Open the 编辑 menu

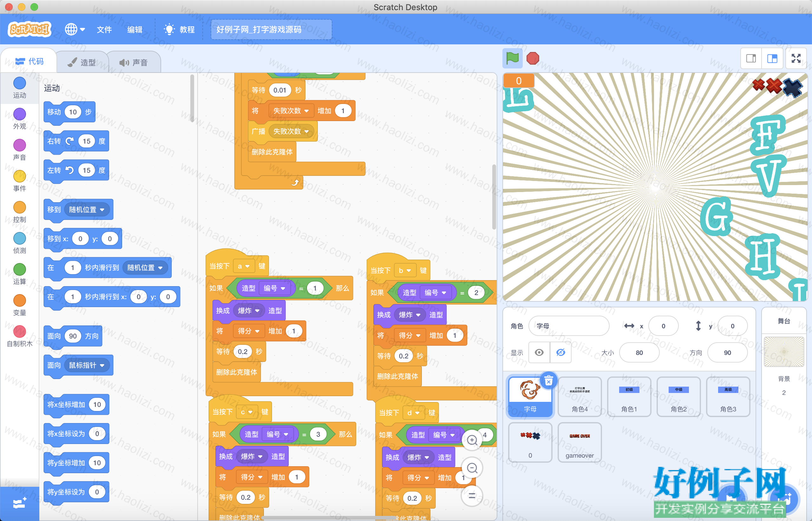tap(134, 29)
